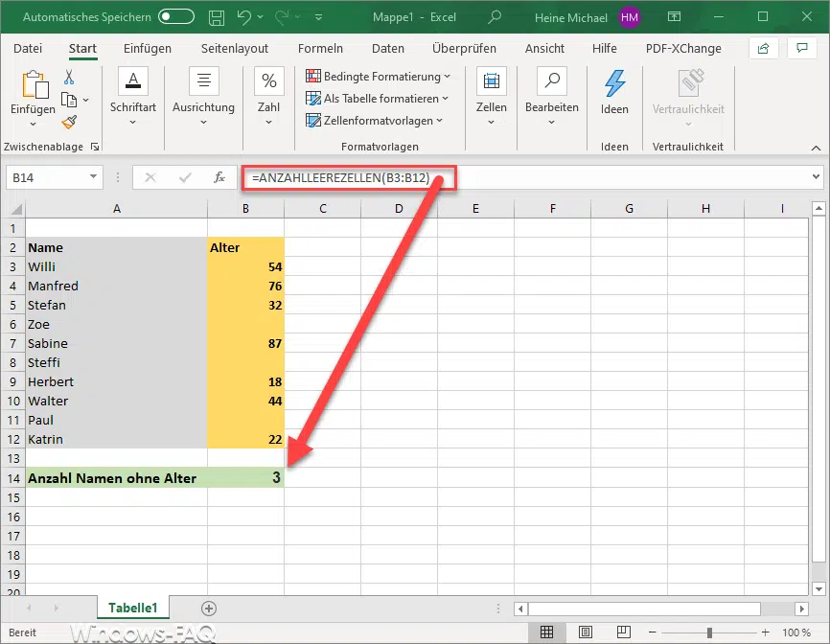Open the Formeln ribbon tab
The image size is (830, 644).
click(320, 49)
